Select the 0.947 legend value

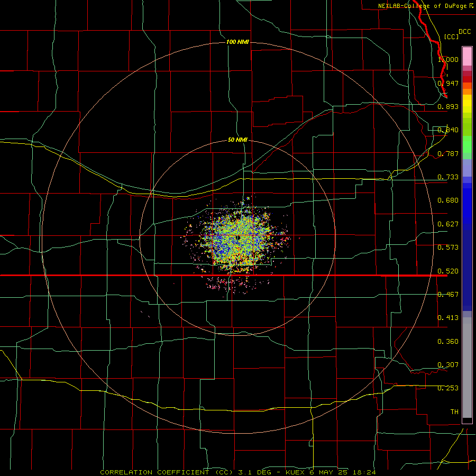click(x=448, y=83)
